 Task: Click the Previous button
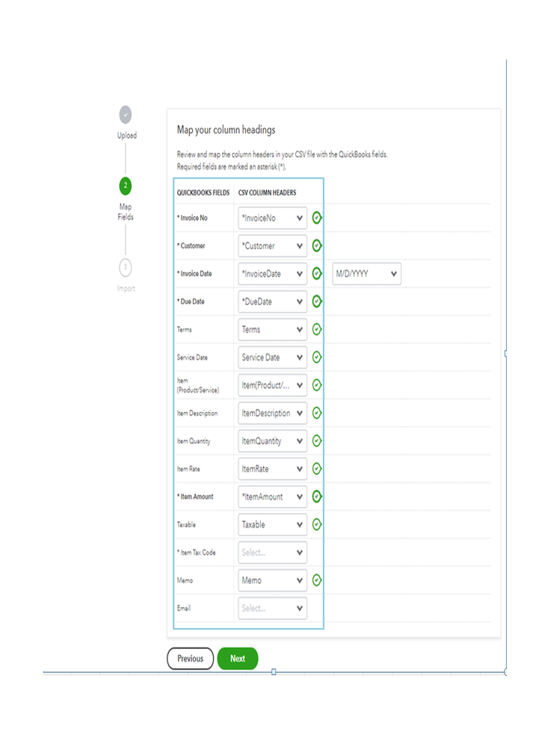click(x=190, y=659)
